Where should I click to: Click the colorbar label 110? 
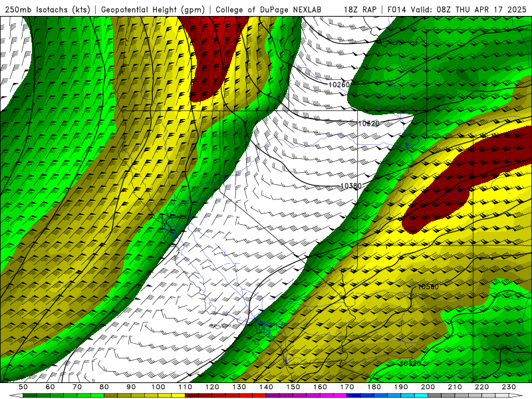tap(186, 387)
